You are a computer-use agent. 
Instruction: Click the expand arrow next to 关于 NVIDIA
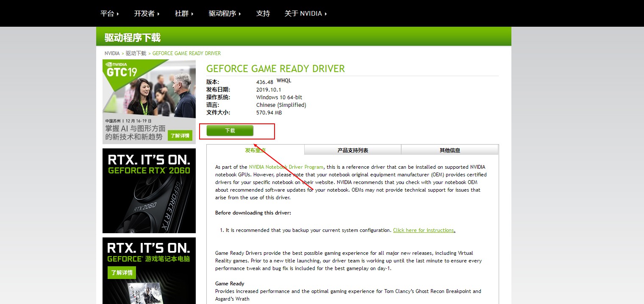(326, 14)
